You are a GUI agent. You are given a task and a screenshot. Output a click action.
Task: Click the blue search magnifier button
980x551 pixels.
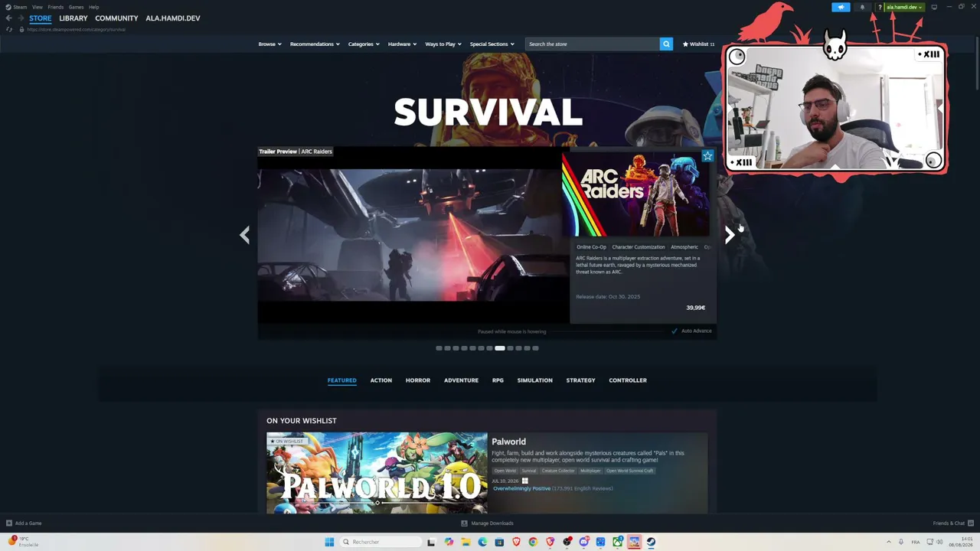click(666, 44)
